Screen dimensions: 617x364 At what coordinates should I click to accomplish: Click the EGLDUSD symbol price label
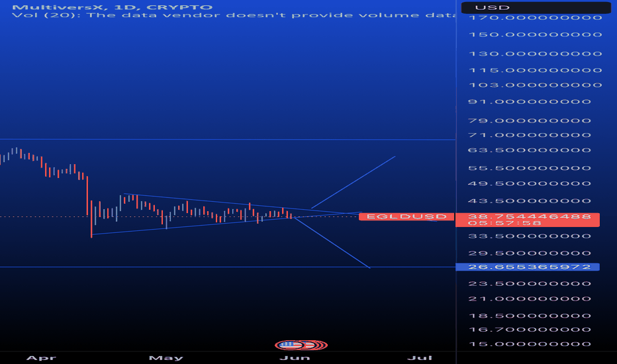click(406, 216)
